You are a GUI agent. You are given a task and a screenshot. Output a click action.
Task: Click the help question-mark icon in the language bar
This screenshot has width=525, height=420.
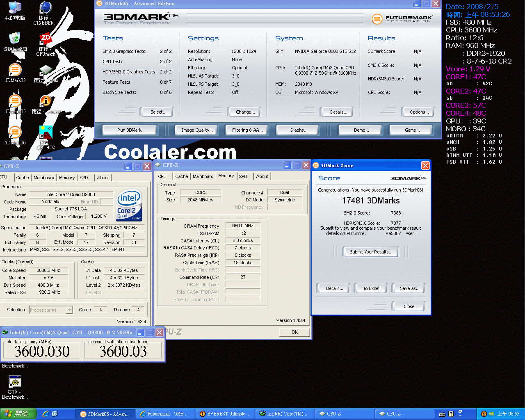451,414
